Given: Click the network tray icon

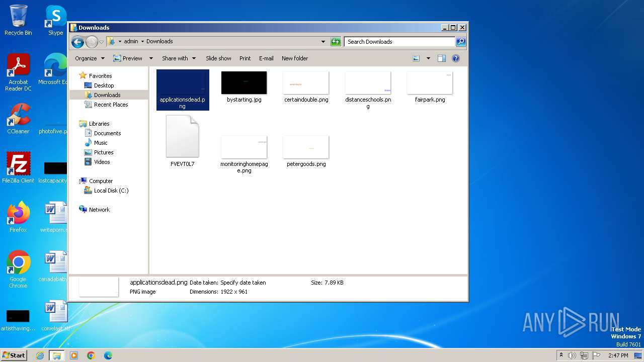Looking at the screenshot, I should (x=584, y=355).
